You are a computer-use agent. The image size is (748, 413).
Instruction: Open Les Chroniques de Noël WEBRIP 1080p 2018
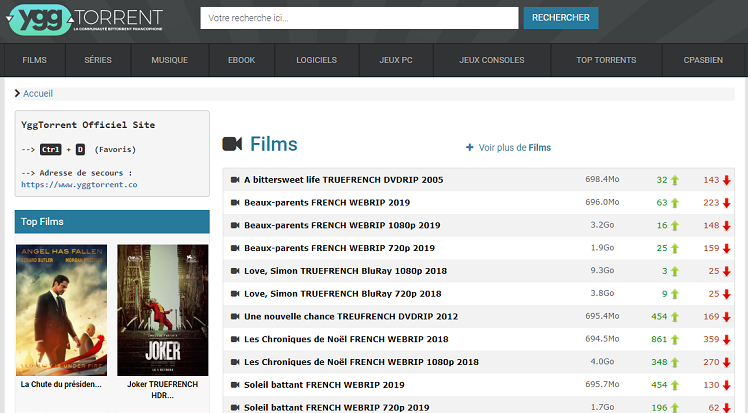click(361, 362)
